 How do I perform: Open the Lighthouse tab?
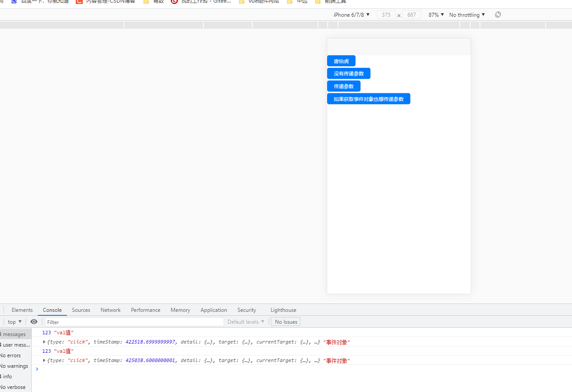pos(283,310)
